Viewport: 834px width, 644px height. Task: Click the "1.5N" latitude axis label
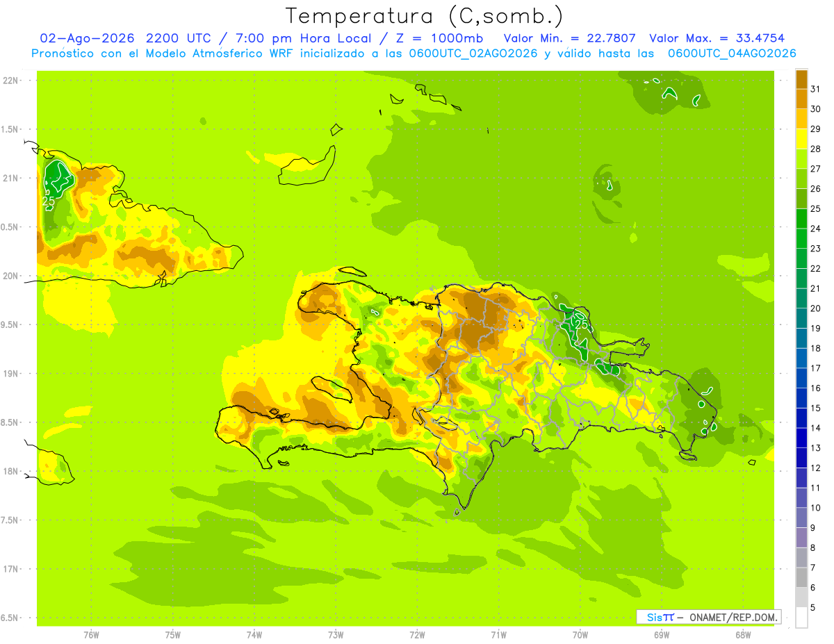coord(10,129)
